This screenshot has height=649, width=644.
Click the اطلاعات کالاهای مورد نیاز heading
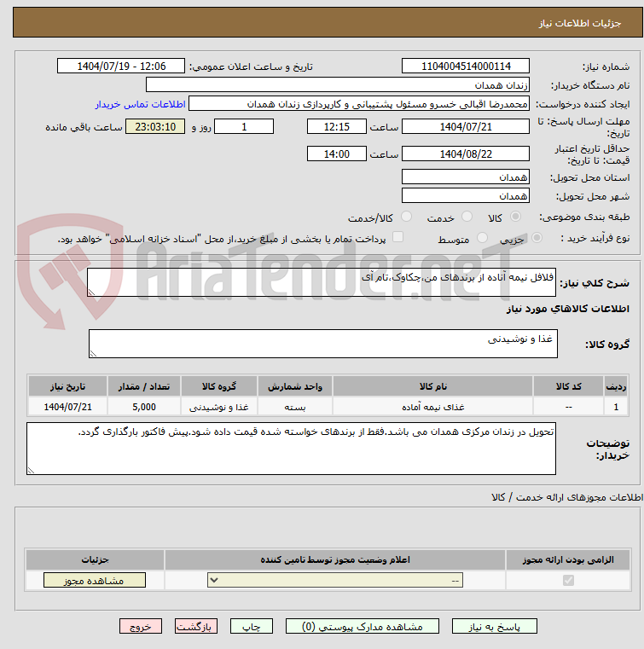pos(567,309)
